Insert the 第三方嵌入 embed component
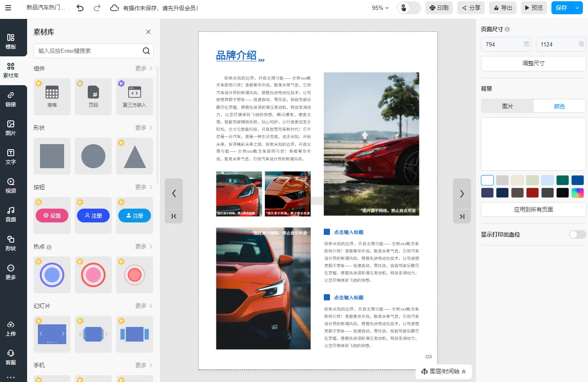The image size is (588, 382). click(x=135, y=96)
